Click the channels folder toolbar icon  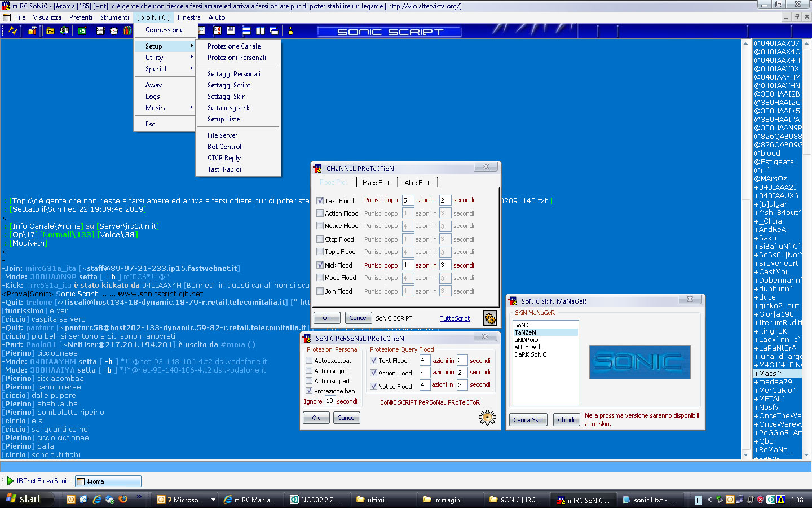50,31
